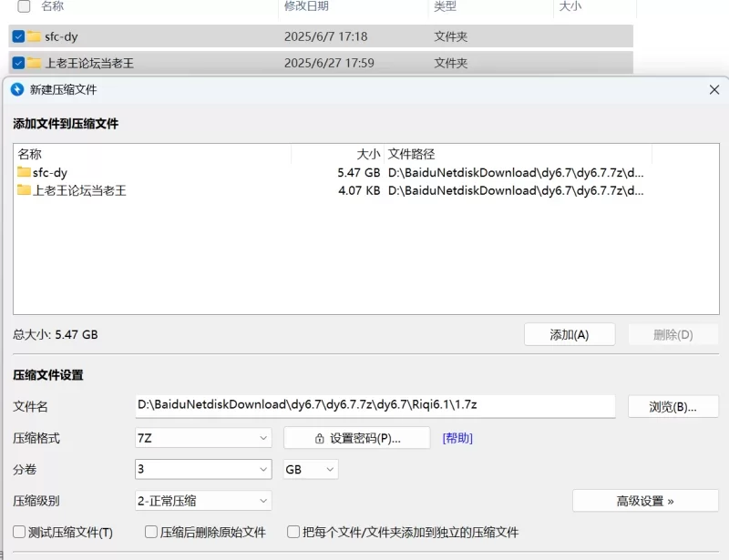Image resolution: width=729 pixels, height=560 pixels.
Task: Click the file path of 上老王论坛当老王 row
Action: click(x=516, y=190)
